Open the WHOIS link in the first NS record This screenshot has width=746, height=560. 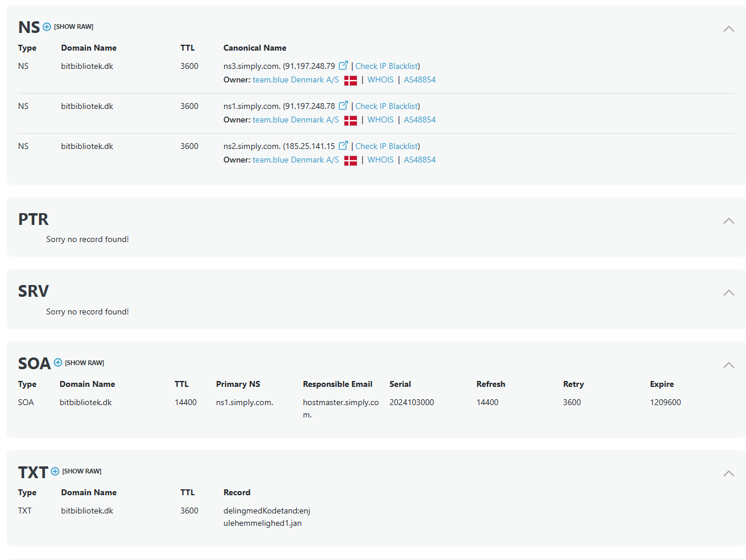pos(380,79)
